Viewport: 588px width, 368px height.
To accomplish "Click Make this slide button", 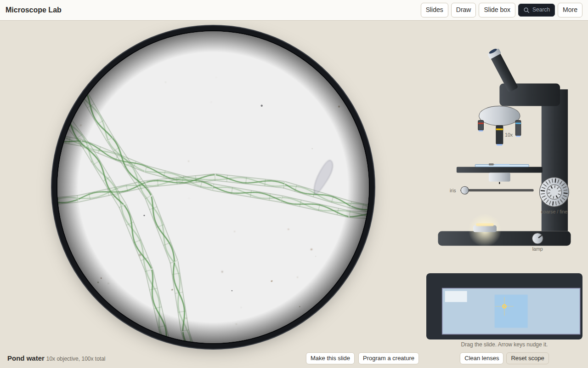I will click(330, 358).
